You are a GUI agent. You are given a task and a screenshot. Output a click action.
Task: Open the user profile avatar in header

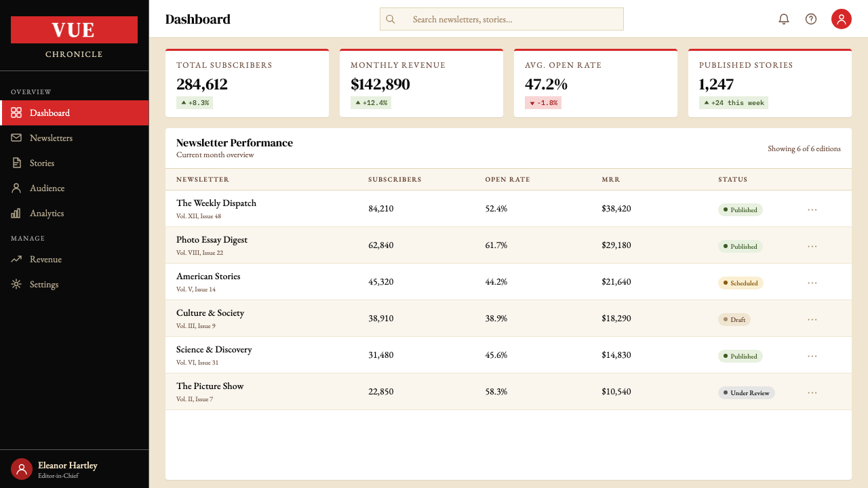(842, 19)
